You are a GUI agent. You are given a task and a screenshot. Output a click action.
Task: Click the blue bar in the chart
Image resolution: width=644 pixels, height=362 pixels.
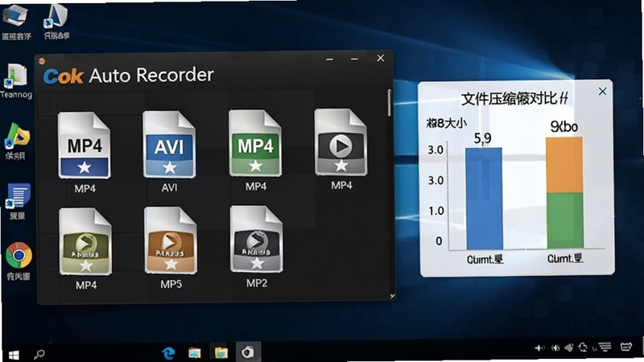[x=484, y=198]
